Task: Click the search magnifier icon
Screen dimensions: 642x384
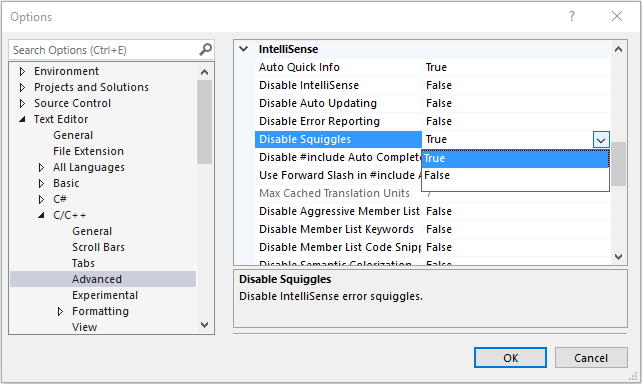Action: 206,50
